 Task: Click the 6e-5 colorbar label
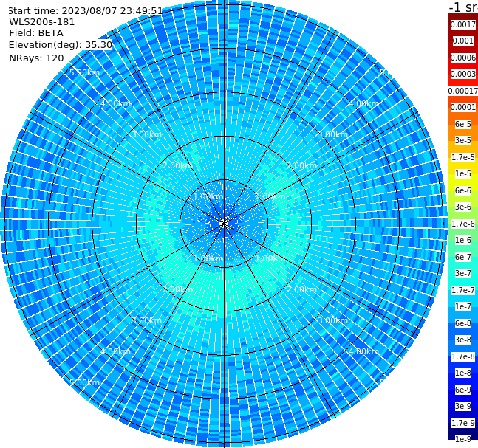click(463, 124)
